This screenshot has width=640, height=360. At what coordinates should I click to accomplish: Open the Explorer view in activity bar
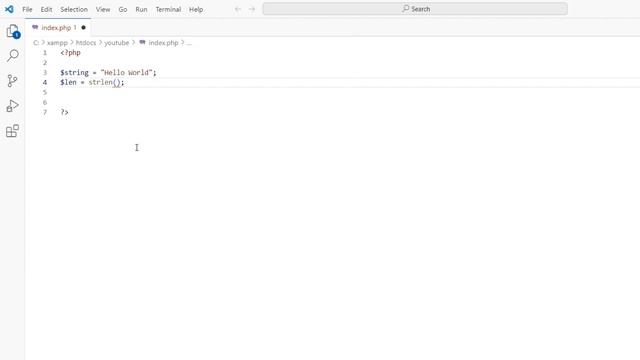coord(13,31)
